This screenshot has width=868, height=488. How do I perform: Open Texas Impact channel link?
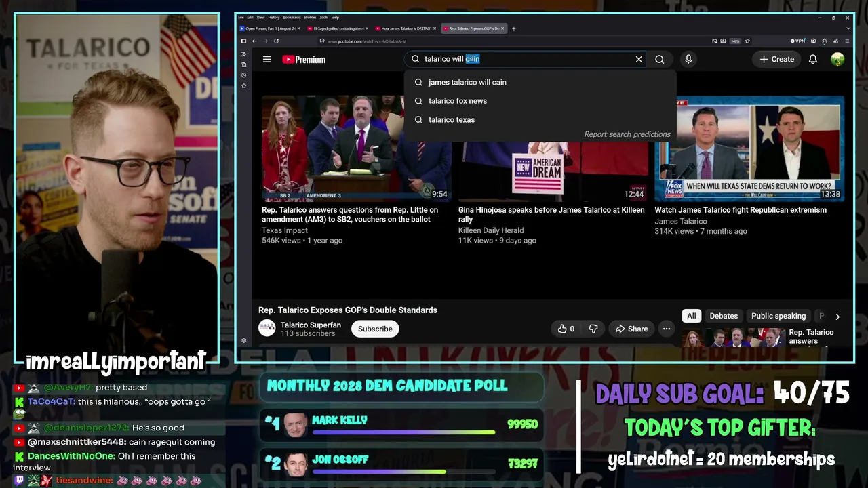tap(285, 230)
